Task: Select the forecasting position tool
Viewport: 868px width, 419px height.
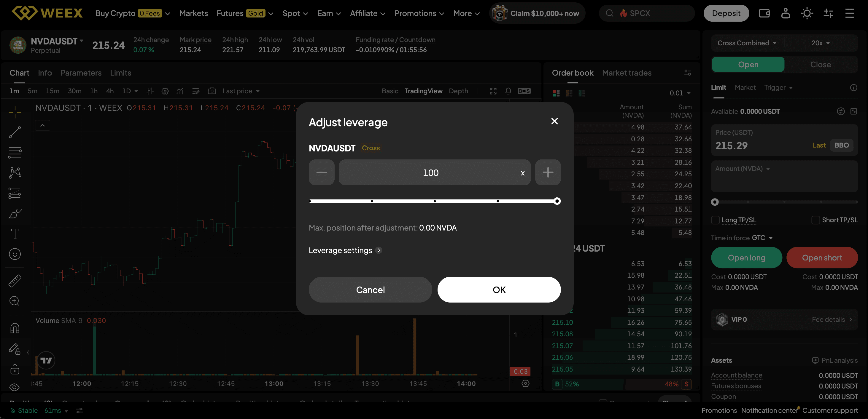Action: click(15, 193)
